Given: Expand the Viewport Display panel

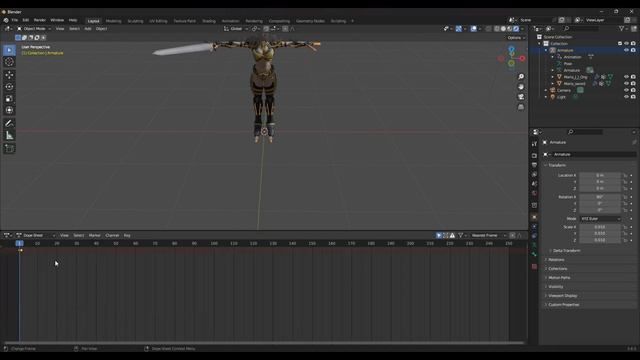Looking at the screenshot, I should tap(562, 296).
